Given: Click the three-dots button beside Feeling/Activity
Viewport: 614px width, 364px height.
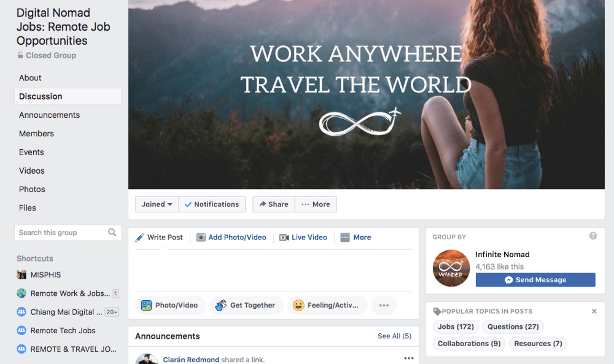Looking at the screenshot, I should click(x=384, y=305).
